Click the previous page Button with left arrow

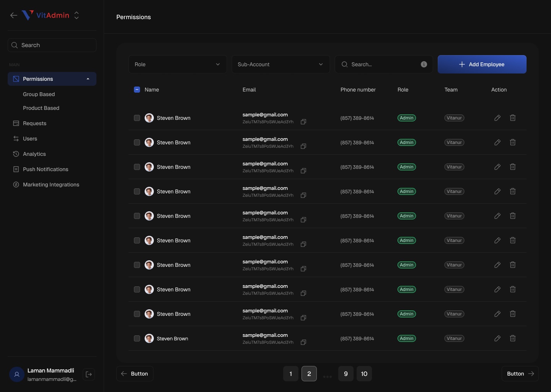135,374
